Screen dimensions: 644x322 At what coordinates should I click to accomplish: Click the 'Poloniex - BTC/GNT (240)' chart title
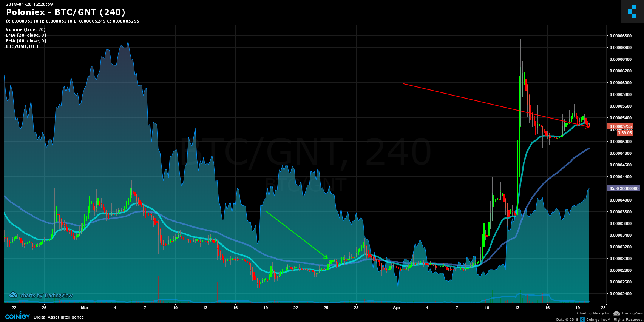(x=66, y=12)
